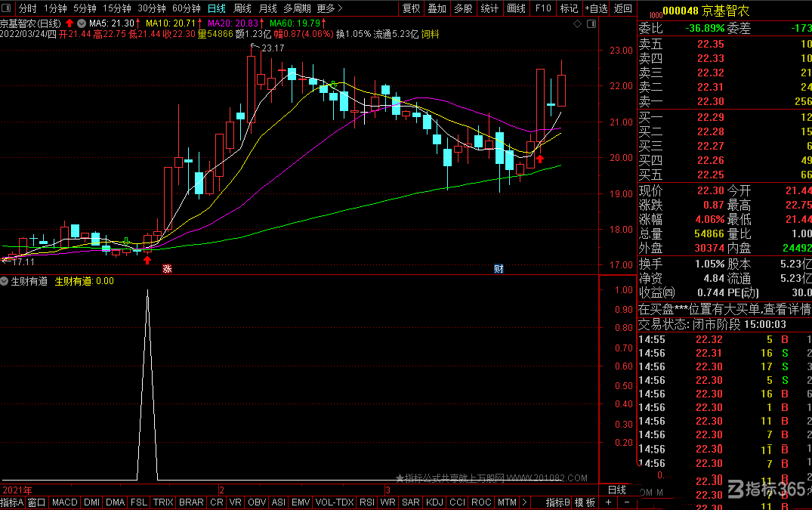Select the 1分钟 period
Image resolution: width=812 pixels, height=510 pixels.
55,8
